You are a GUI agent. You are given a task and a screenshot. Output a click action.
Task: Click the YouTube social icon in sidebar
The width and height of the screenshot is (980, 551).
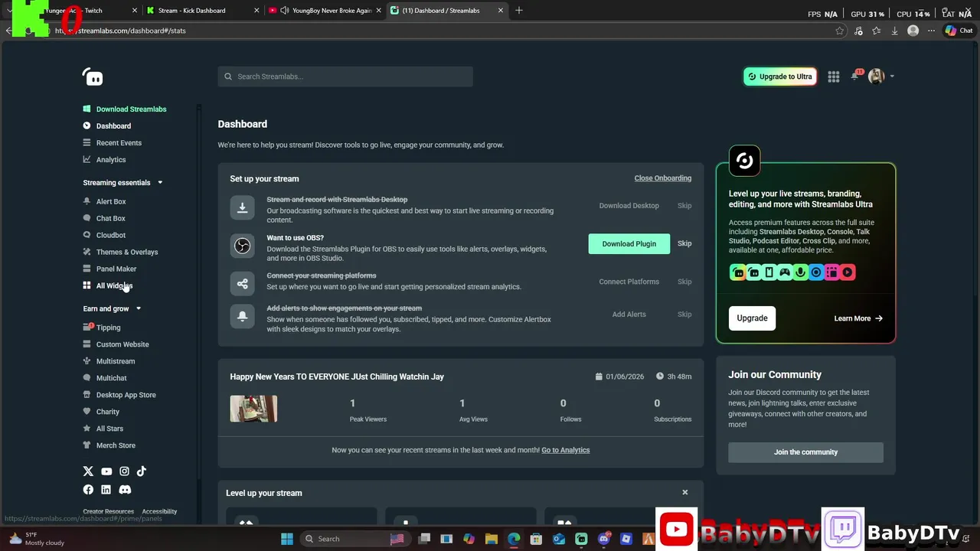coord(106,471)
